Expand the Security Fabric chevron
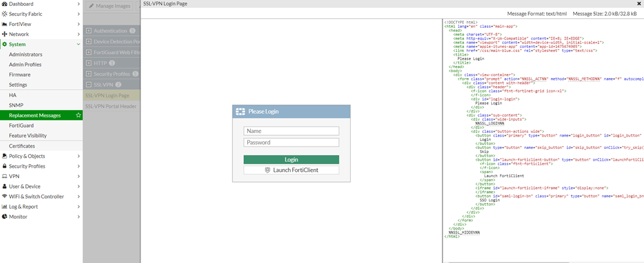 click(x=79, y=14)
